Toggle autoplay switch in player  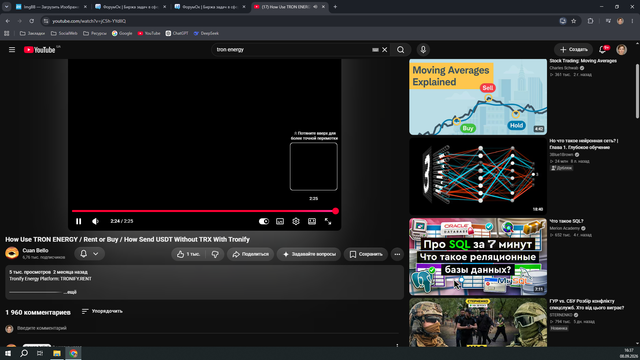(x=264, y=221)
